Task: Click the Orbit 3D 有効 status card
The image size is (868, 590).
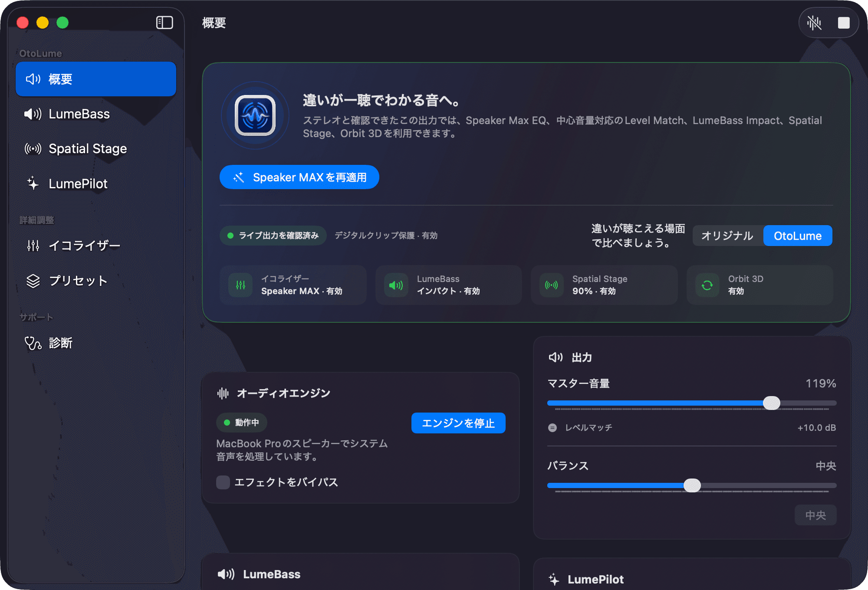Action: [760, 285]
